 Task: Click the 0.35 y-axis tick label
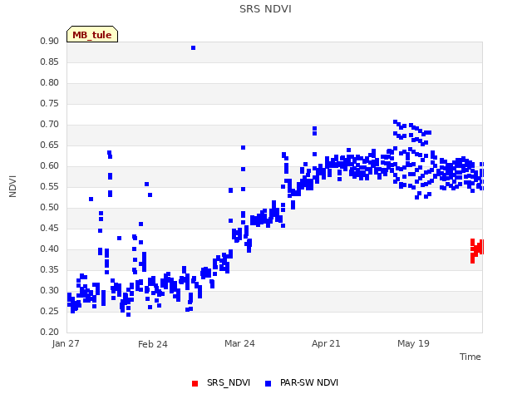pos(50,269)
